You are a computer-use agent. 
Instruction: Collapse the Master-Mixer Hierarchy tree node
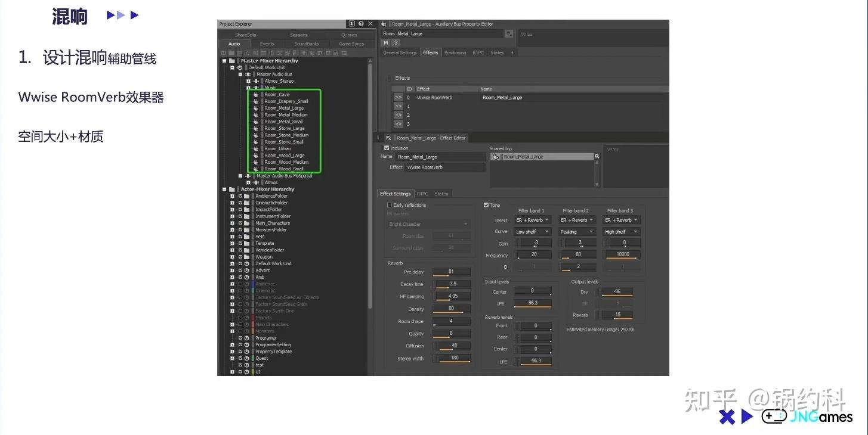click(x=224, y=61)
